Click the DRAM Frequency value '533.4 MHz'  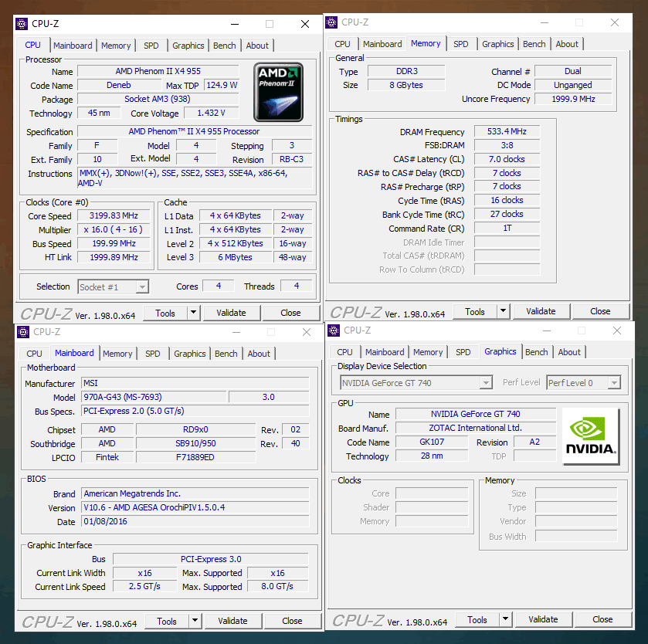tap(507, 131)
